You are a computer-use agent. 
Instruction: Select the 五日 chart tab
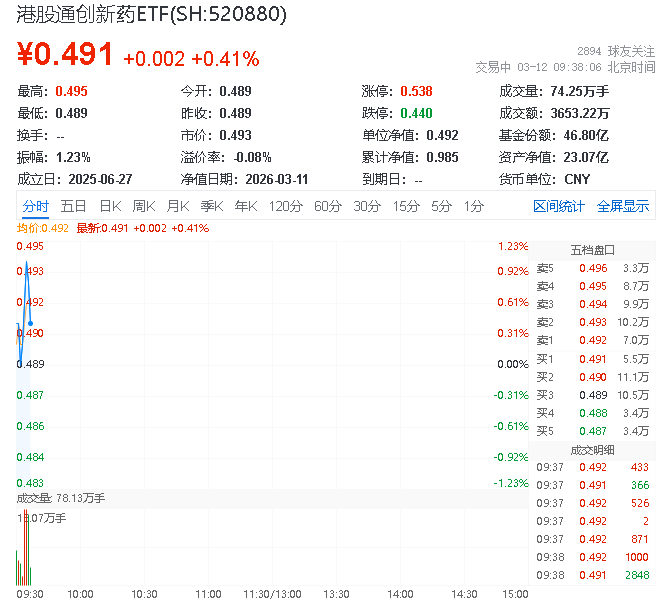tap(73, 206)
